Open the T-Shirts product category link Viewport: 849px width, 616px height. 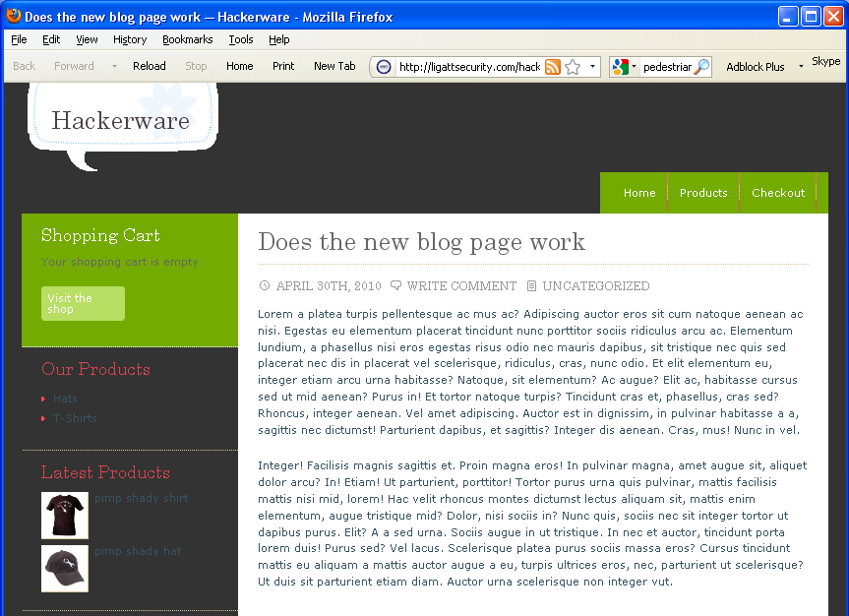[75, 418]
